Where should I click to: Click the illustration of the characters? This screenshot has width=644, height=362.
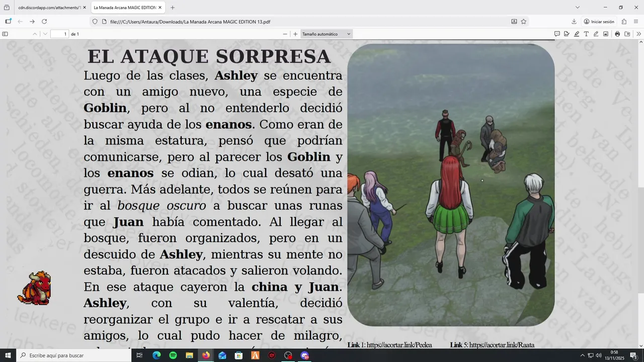click(x=451, y=185)
